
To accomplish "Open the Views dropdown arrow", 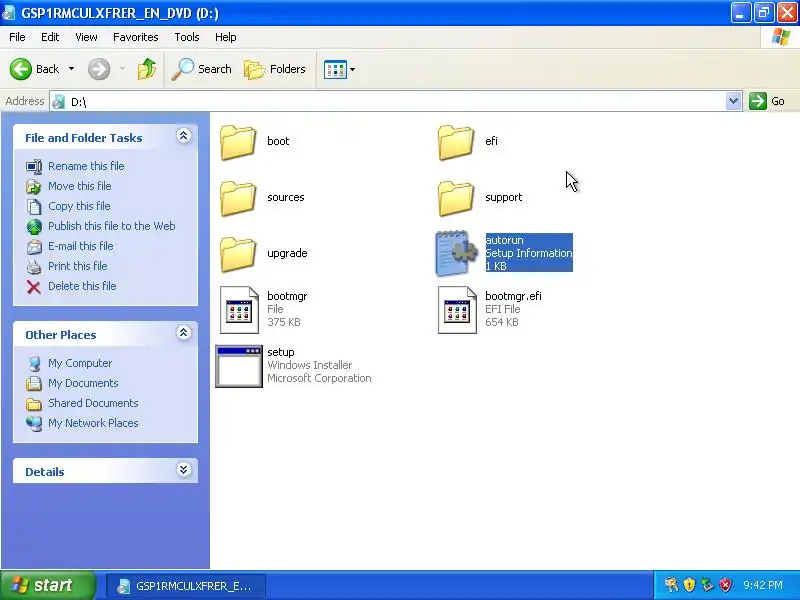I will click(353, 69).
